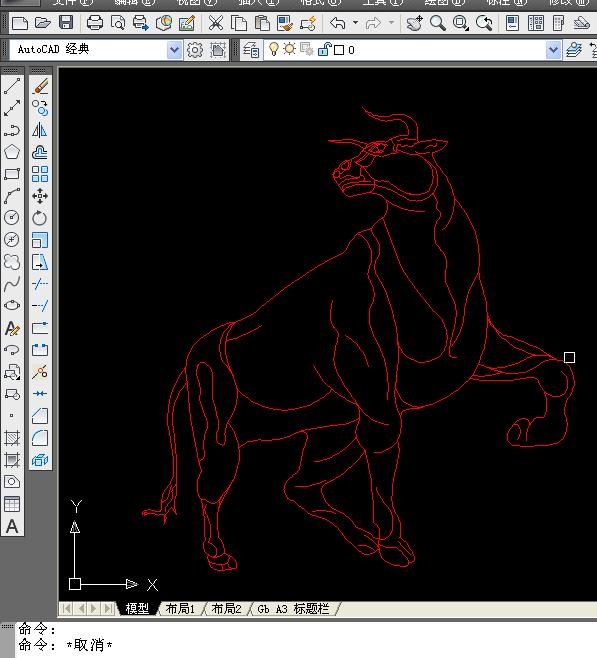Select the Fillet tool
597x658 pixels.
[x=40, y=438]
